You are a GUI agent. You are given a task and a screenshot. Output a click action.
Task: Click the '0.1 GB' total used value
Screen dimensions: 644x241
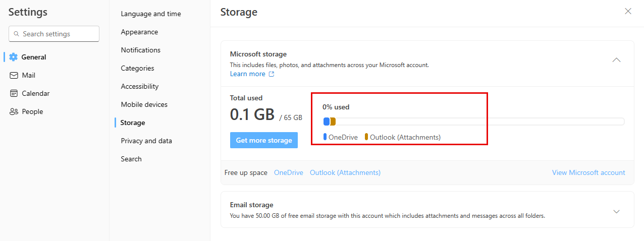click(252, 114)
